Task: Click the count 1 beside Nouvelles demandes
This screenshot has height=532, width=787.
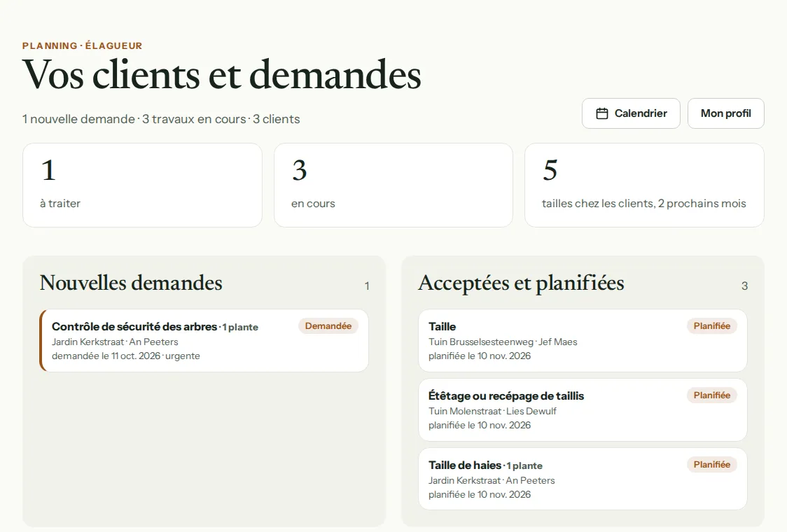Action: pyautogui.click(x=367, y=286)
